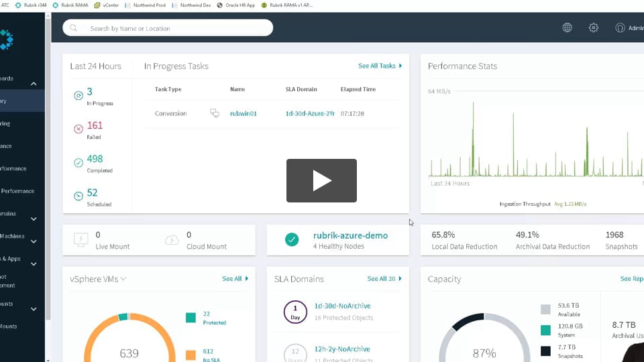The image size is (644, 362).
Task: Open the Rubrik r344 bookmark
Action: 32,5
